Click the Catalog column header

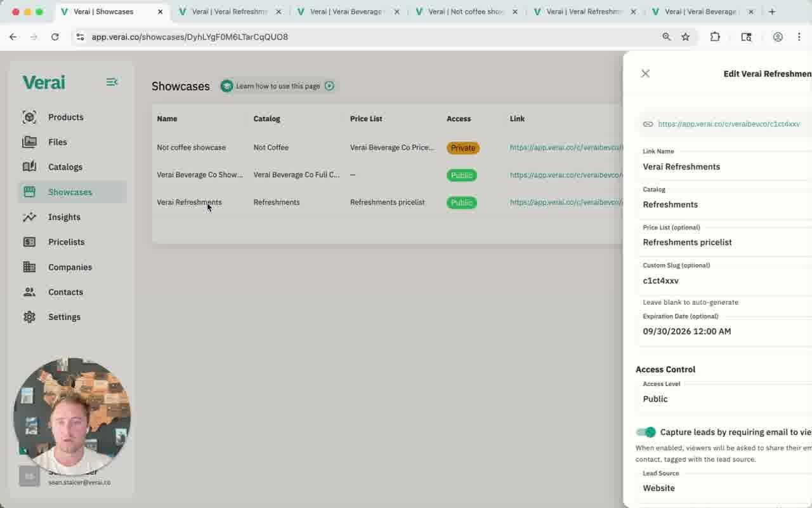(266, 119)
